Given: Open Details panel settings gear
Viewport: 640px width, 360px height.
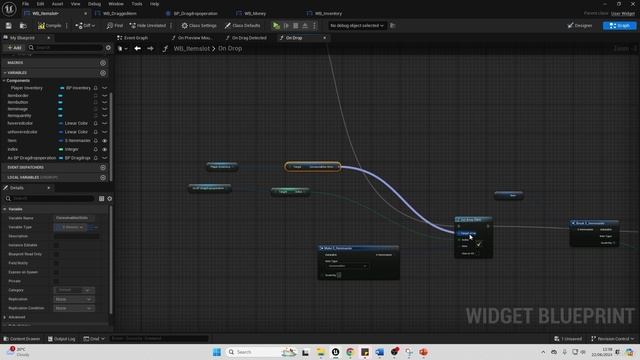Looking at the screenshot, I should click(109, 199).
